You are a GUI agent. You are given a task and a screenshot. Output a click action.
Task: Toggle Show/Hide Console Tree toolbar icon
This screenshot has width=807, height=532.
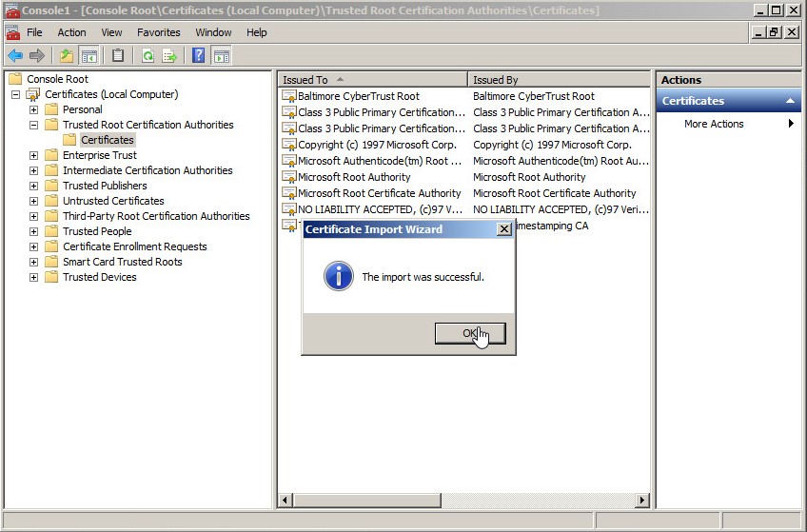89,56
